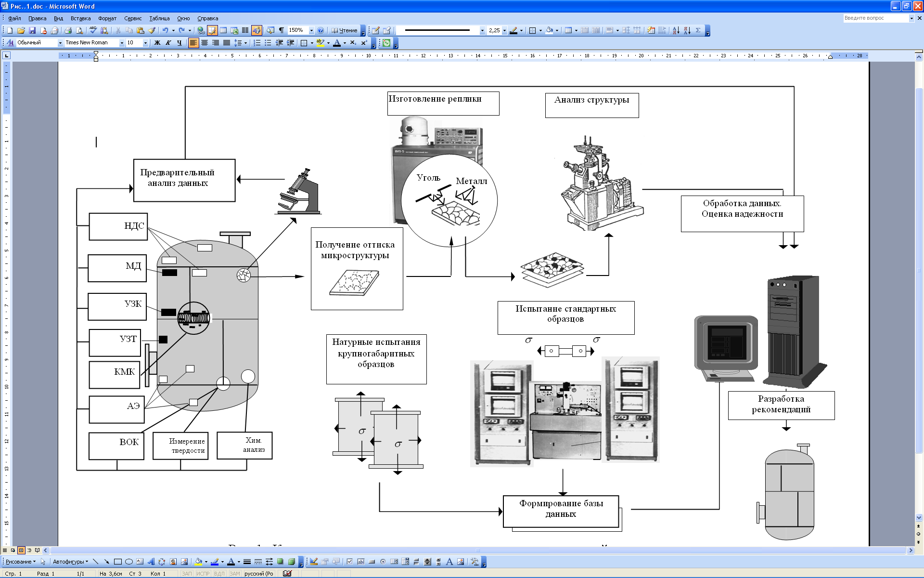Screen dimensions: 924x578
Task: Create a new blank document
Action: click(x=10, y=30)
